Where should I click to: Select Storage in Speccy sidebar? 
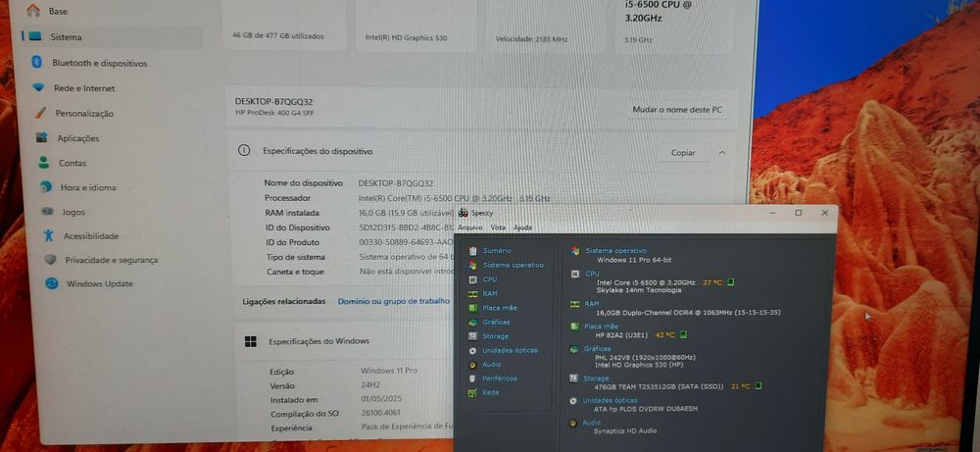[495, 336]
